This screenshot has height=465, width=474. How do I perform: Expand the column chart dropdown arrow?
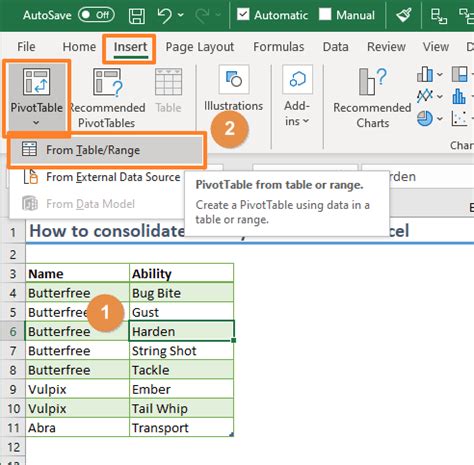pyautogui.click(x=440, y=75)
